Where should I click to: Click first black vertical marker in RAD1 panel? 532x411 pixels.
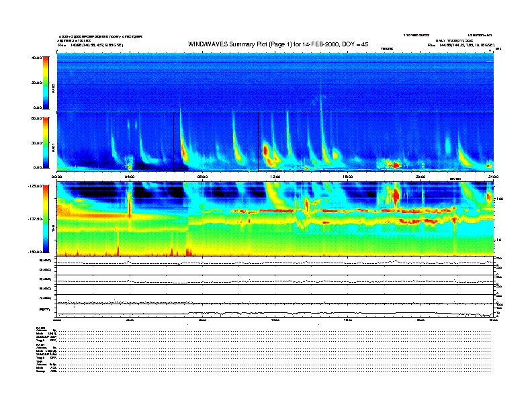(x=174, y=142)
